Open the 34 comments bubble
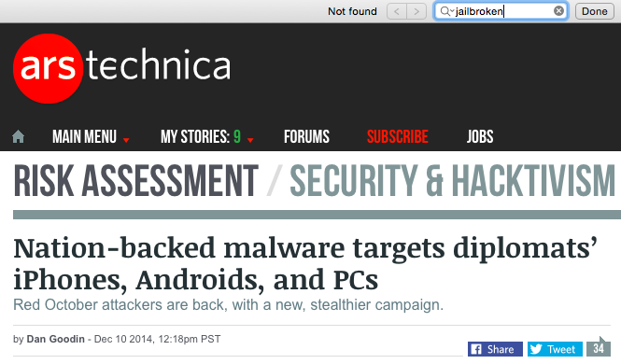Viewport: 621px width, 364px height. 599,348
